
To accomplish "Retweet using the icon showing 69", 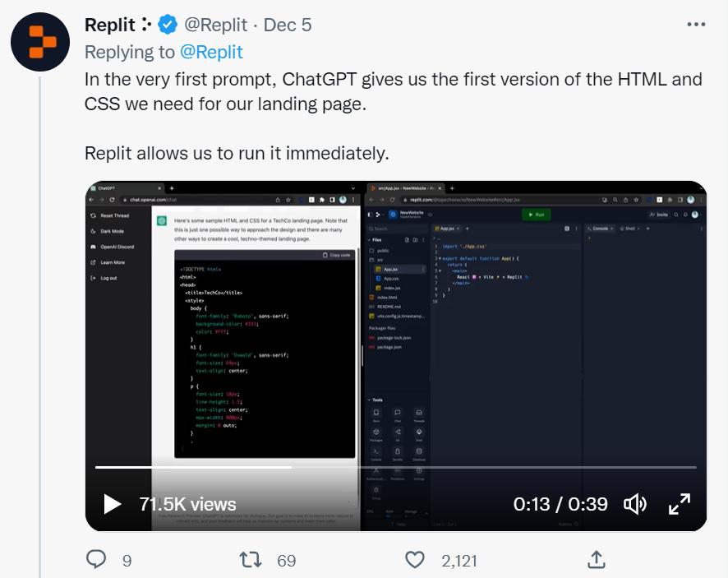I will point(251,560).
